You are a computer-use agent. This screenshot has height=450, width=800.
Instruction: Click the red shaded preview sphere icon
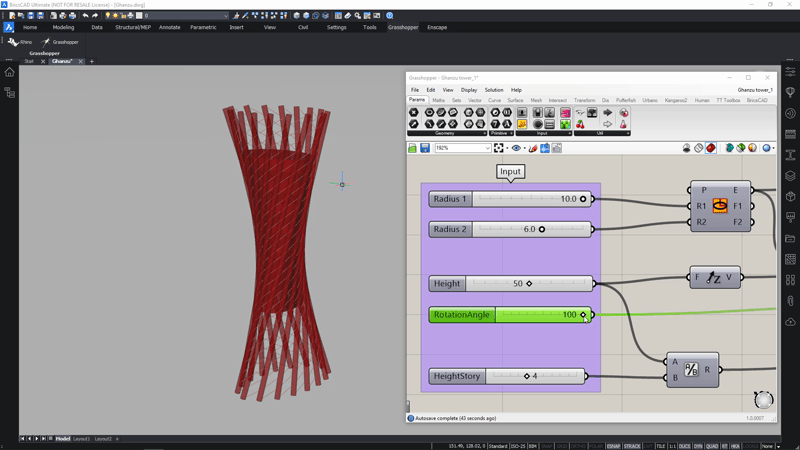[x=711, y=148]
